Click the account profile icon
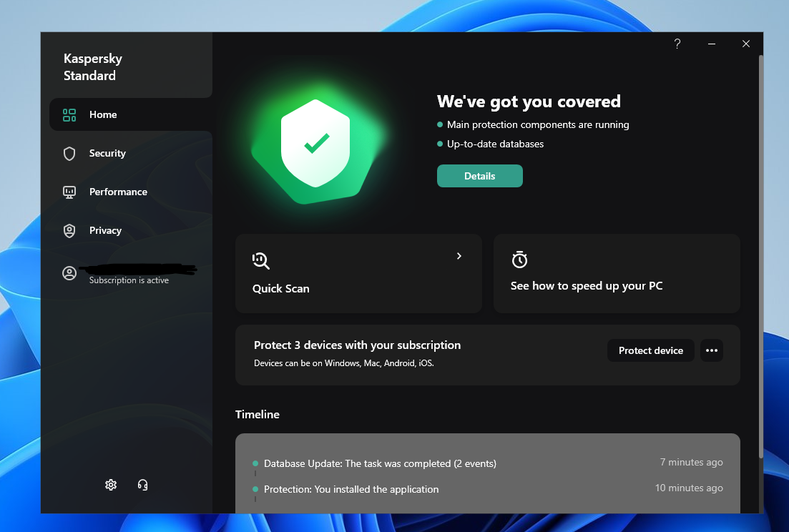789x532 pixels. [69, 273]
